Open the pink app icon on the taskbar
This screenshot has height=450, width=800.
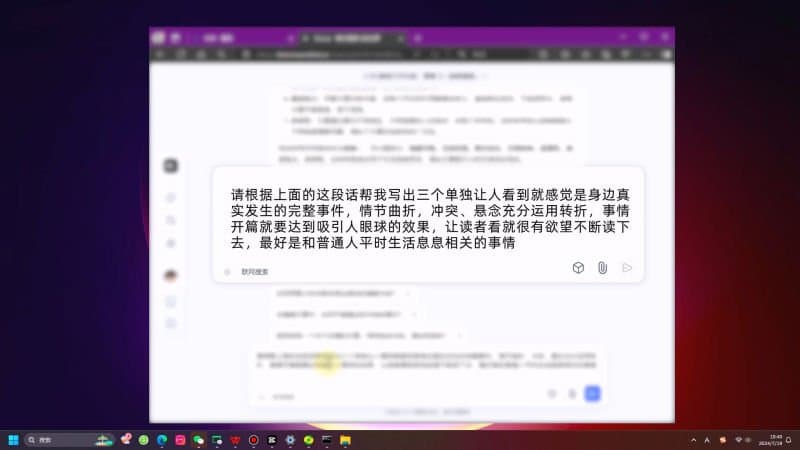(x=181, y=440)
